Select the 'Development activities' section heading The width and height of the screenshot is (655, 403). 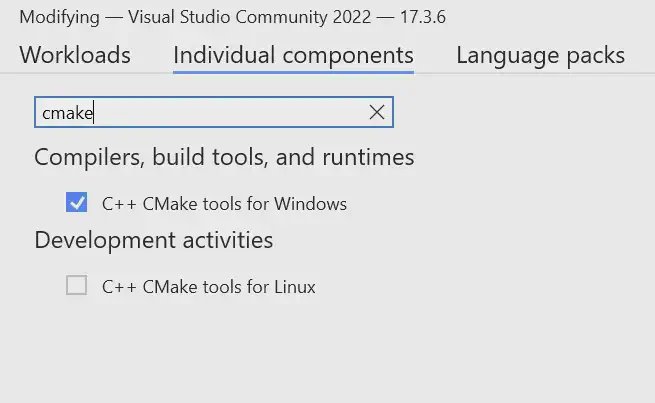click(154, 240)
